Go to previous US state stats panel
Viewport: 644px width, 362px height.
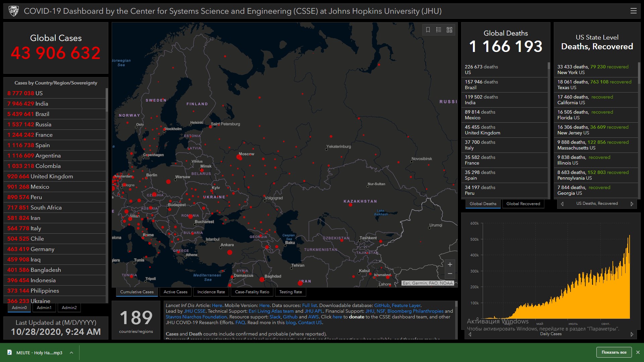click(562, 204)
